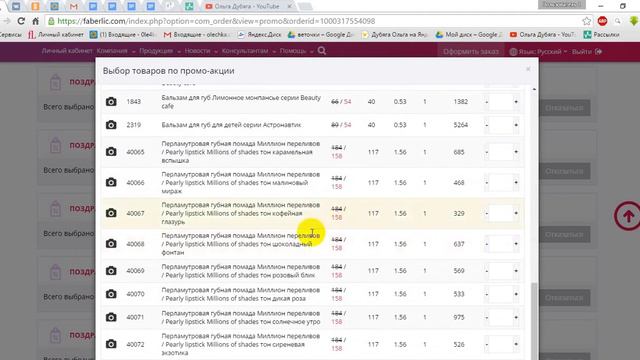Decrease quantity for item 40066
This screenshot has height=360, width=640.
pos(487,182)
